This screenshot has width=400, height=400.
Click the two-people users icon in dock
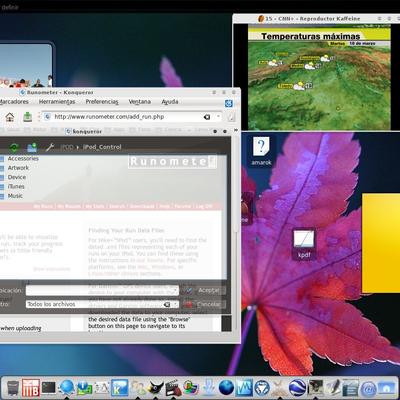coord(138,388)
